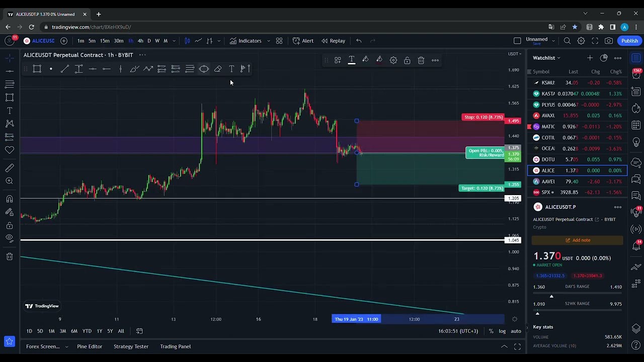This screenshot has width=644, height=362.
Task: Open drawing settings gear in floating toolbar
Action: coord(393,60)
